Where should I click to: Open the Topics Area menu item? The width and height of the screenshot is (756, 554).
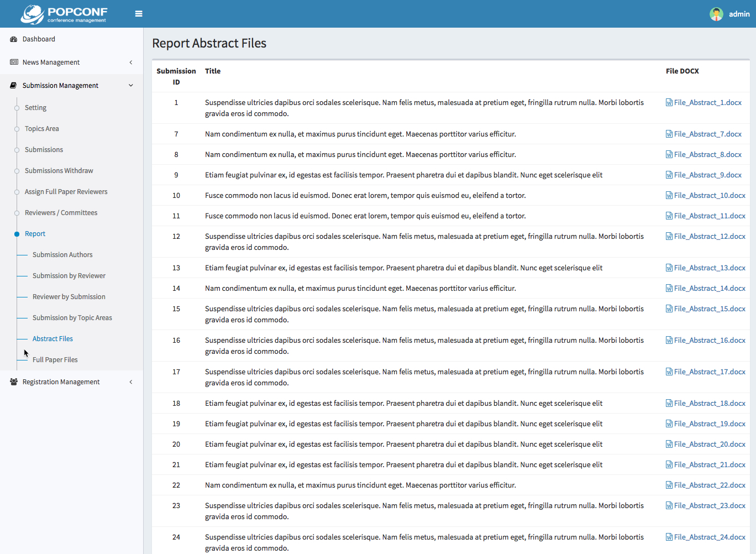click(41, 129)
